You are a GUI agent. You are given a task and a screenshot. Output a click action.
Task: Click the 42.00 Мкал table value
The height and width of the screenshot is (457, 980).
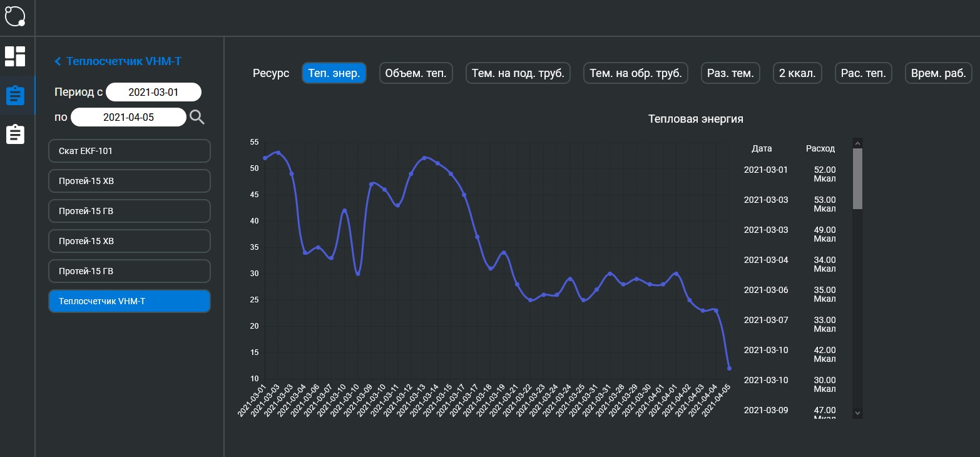(825, 354)
